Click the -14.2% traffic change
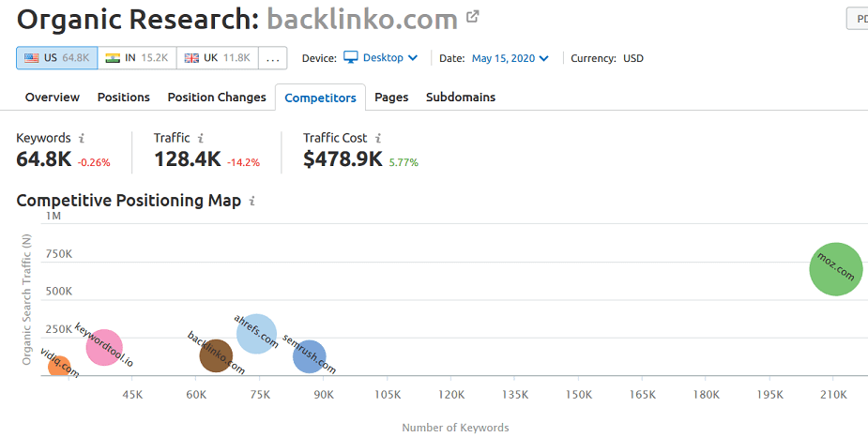This screenshot has height=437, width=868. [243, 162]
